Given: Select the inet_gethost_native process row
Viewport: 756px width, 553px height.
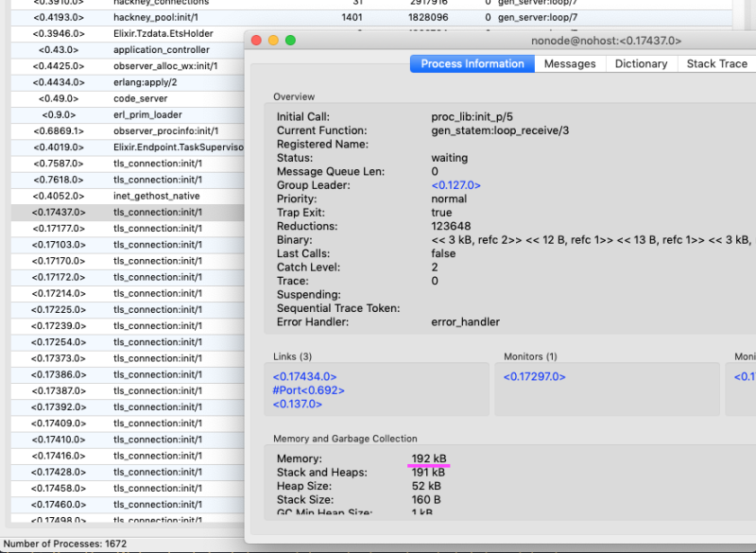Looking at the screenshot, I should click(123, 197).
